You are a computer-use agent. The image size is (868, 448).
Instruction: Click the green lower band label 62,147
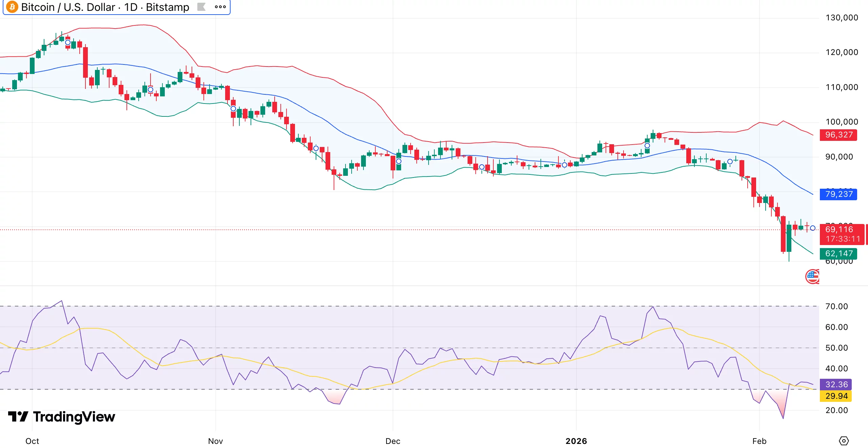pyautogui.click(x=839, y=254)
